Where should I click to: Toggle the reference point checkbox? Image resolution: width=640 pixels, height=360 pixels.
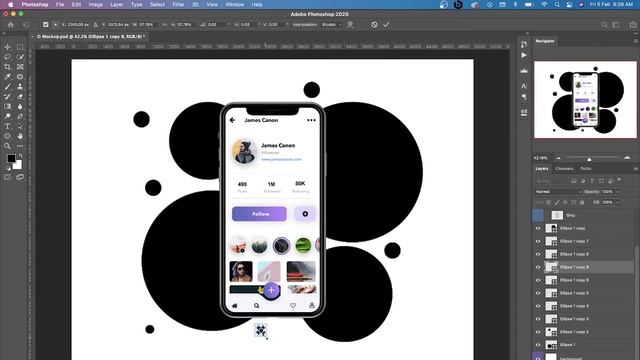(46, 24)
